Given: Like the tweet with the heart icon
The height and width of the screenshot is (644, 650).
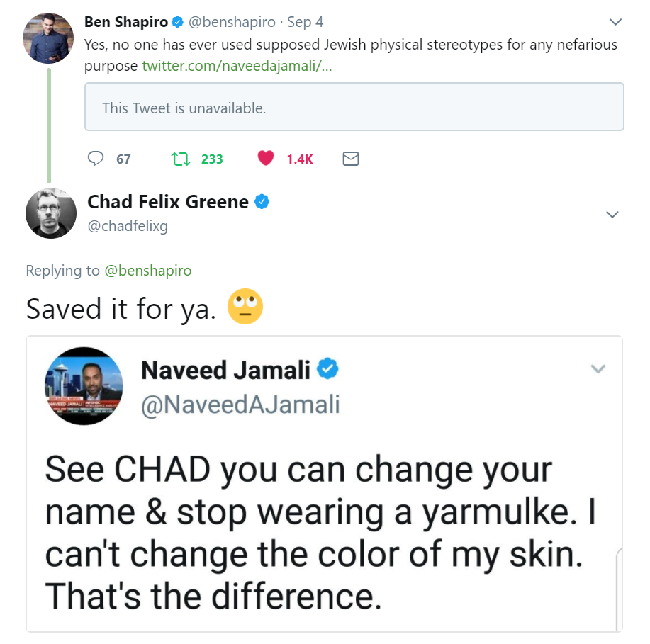Looking at the screenshot, I should click(266, 159).
